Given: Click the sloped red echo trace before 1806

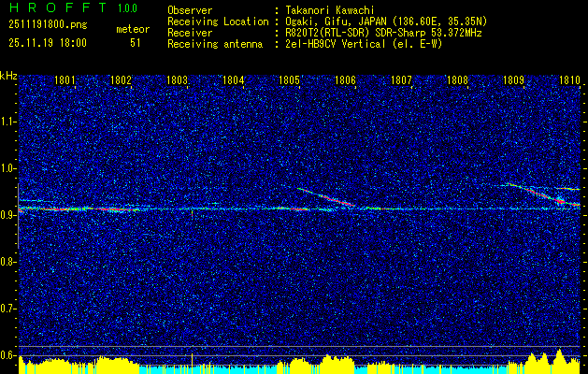Looking at the screenshot, I should point(326,197).
